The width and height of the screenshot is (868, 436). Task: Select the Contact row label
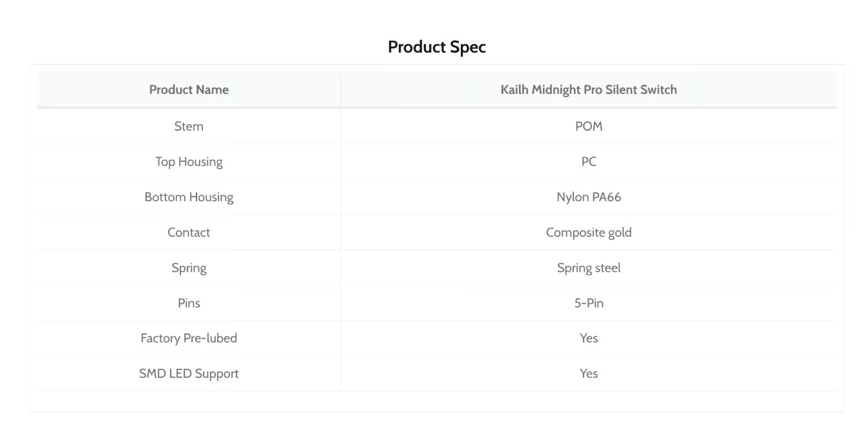(x=189, y=233)
